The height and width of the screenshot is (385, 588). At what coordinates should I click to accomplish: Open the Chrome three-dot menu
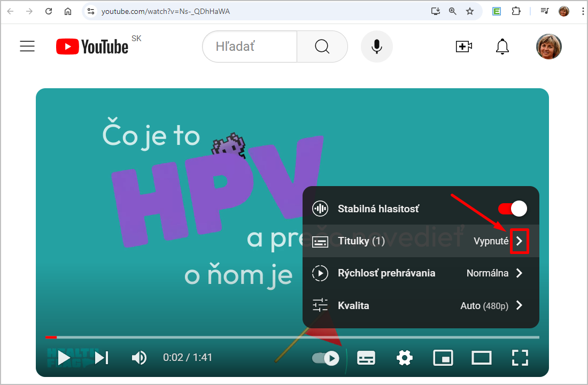583,11
